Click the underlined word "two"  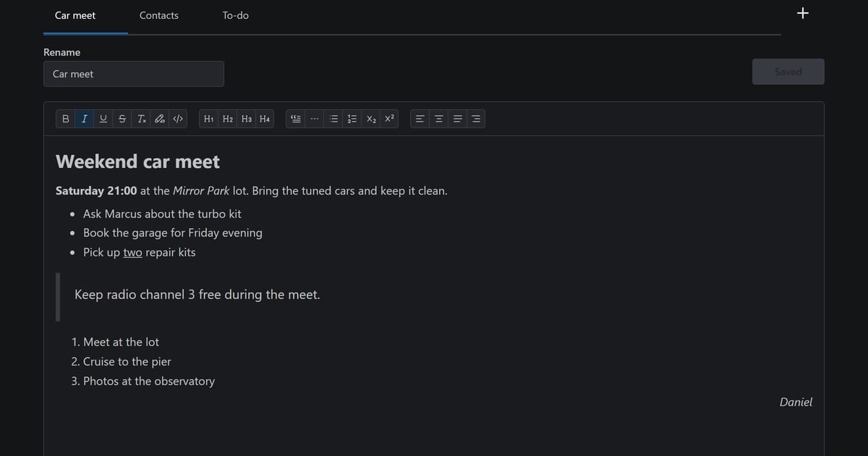click(x=133, y=253)
